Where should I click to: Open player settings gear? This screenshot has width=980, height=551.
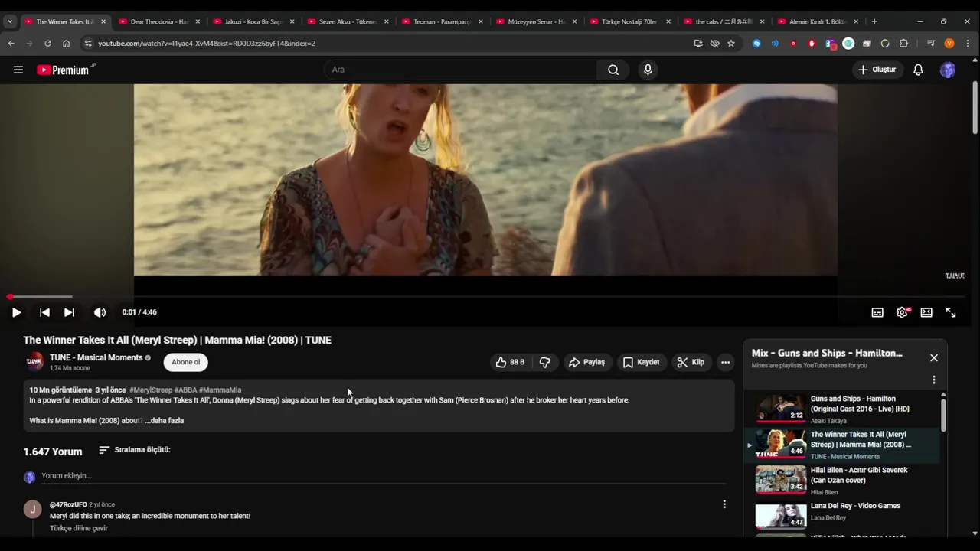tap(902, 312)
